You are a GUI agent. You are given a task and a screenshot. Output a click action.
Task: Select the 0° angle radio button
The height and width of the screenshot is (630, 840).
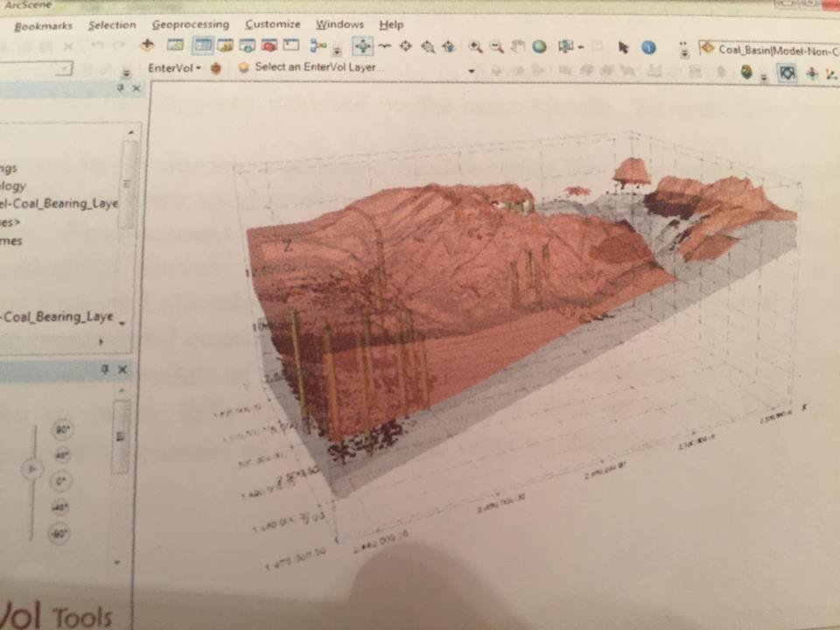(61, 481)
